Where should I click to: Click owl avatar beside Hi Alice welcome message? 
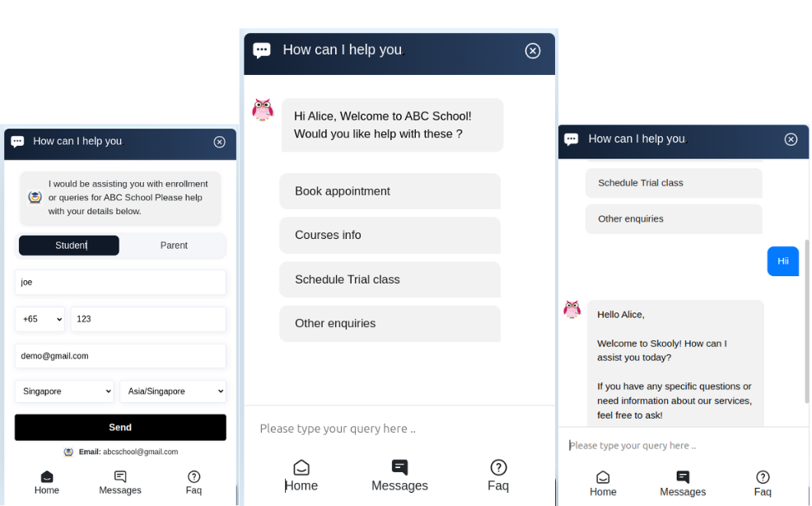pos(263,110)
